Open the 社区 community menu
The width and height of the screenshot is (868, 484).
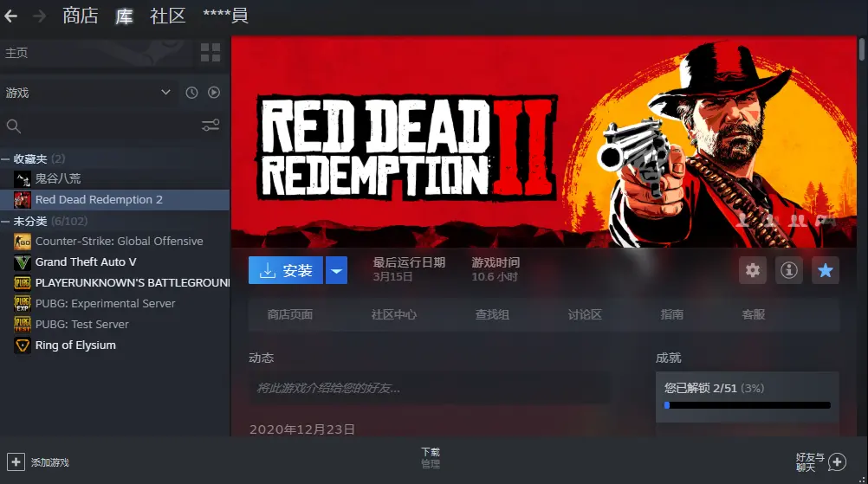click(168, 16)
